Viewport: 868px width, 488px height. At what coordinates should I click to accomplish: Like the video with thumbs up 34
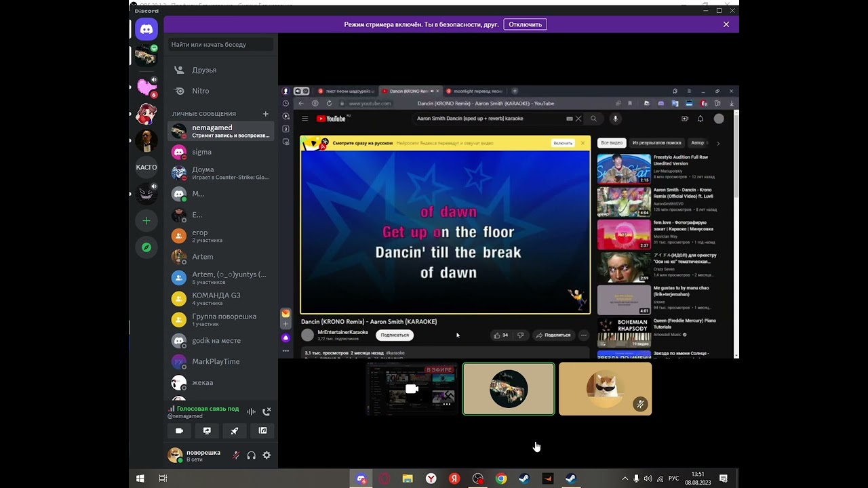[x=501, y=335]
